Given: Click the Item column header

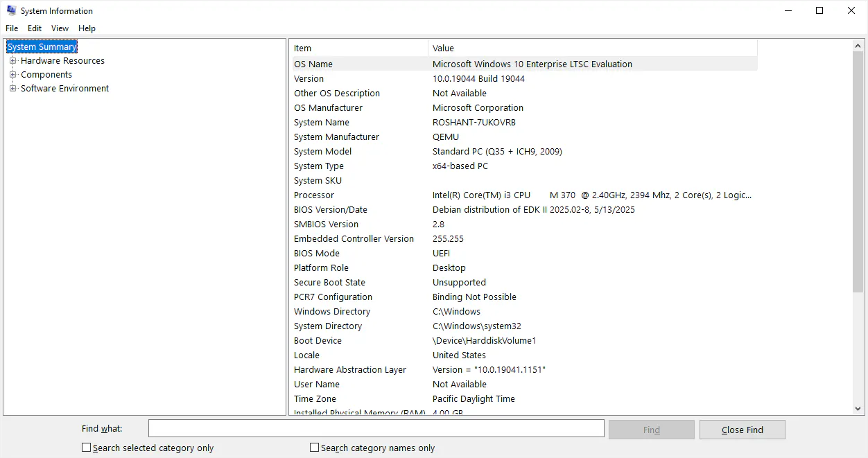Looking at the screenshot, I should coord(358,48).
